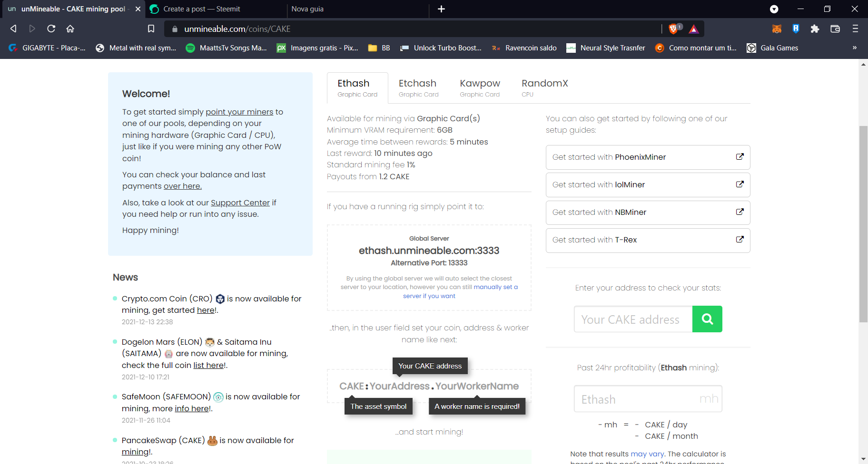
Task: Click the browser forward arrow
Action: coord(32,29)
